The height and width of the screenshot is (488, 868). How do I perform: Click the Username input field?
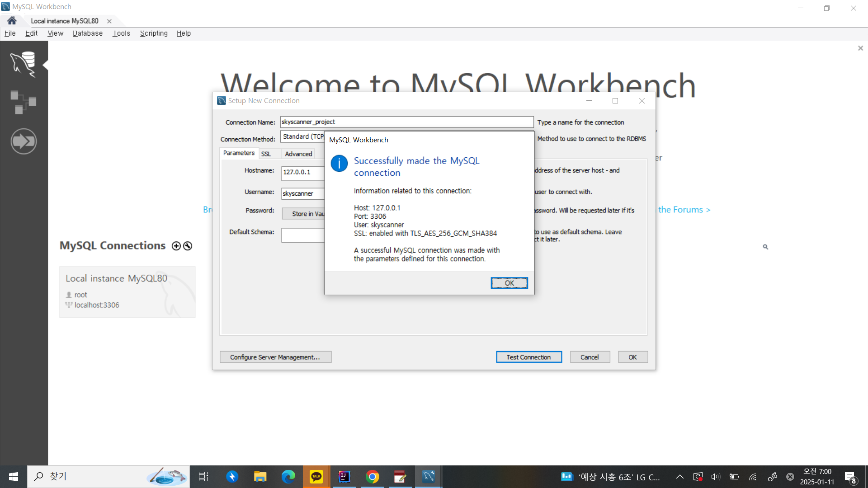pyautogui.click(x=303, y=193)
